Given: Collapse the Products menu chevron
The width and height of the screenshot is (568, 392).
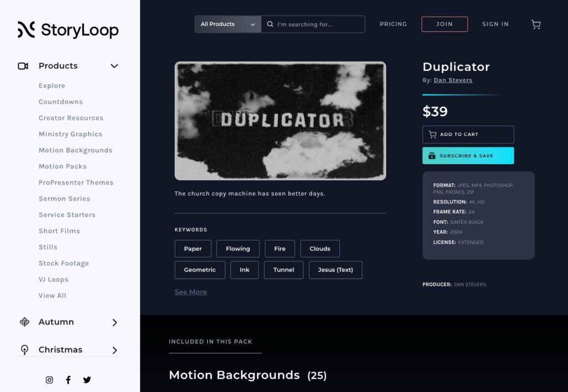Looking at the screenshot, I should [x=114, y=66].
